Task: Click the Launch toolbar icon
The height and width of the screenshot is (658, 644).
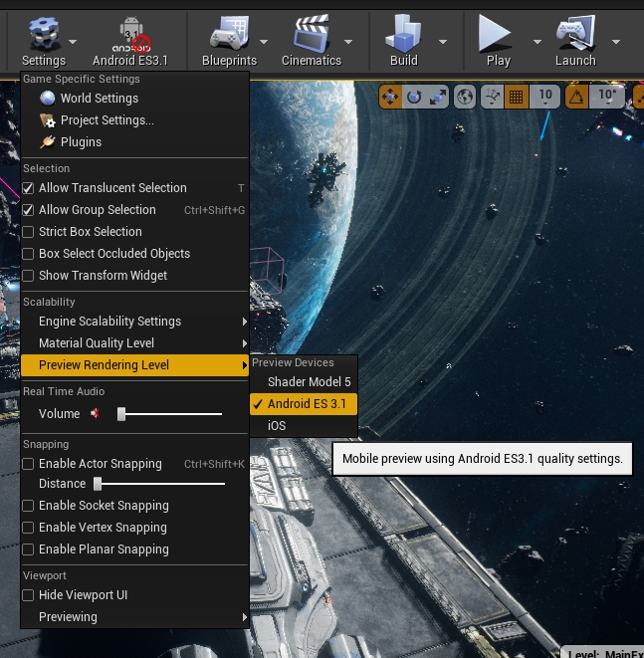Action: coord(574,40)
